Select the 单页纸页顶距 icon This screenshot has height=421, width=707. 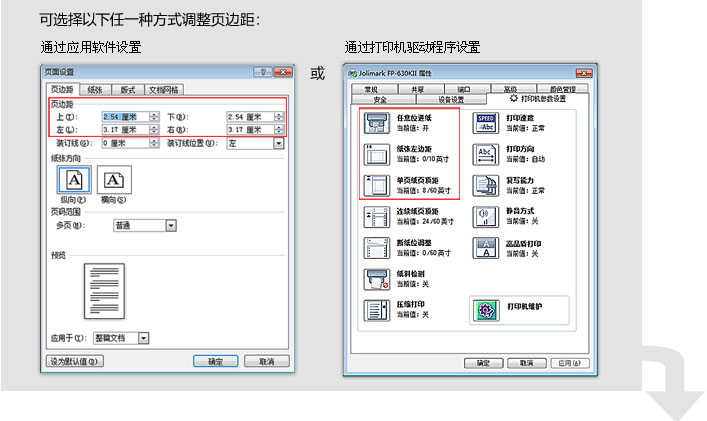pyautogui.click(x=376, y=184)
